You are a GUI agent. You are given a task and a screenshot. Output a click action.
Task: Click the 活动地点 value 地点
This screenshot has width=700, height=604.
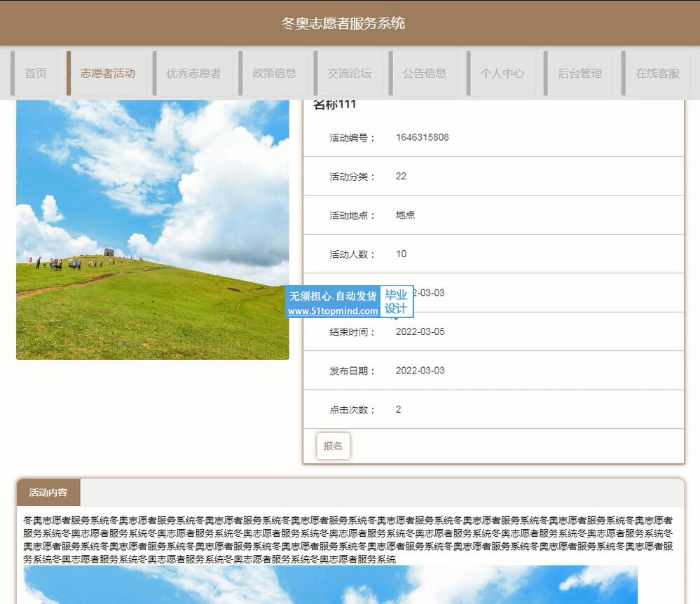point(405,215)
